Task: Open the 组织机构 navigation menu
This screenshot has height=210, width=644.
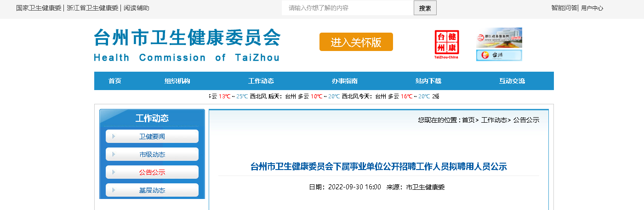Action: coord(177,81)
